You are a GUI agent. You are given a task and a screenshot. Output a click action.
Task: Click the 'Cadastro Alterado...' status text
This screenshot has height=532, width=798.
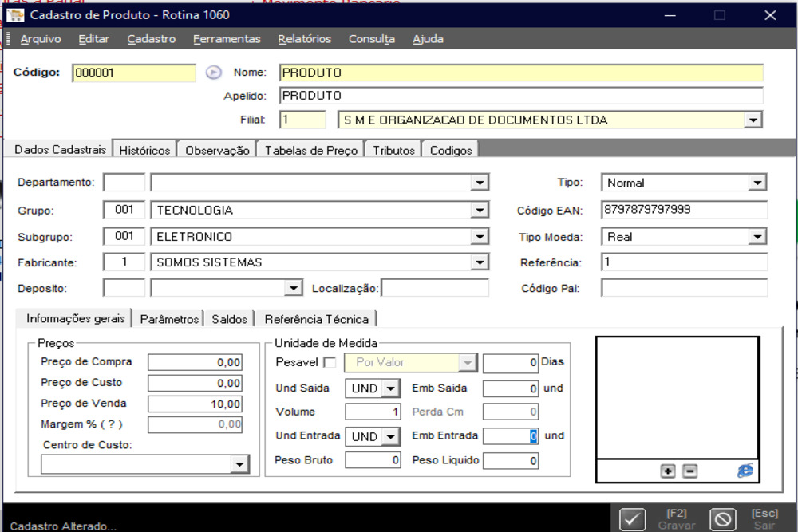point(63,526)
